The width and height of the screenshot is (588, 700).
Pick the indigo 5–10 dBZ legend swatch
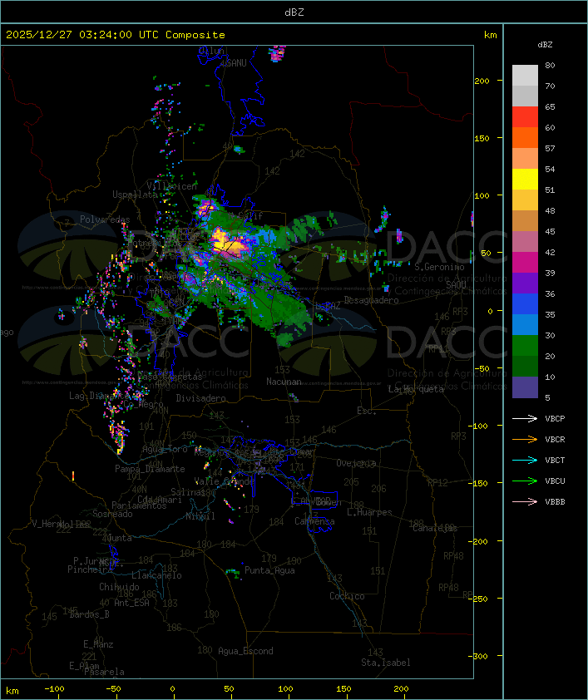(x=525, y=387)
